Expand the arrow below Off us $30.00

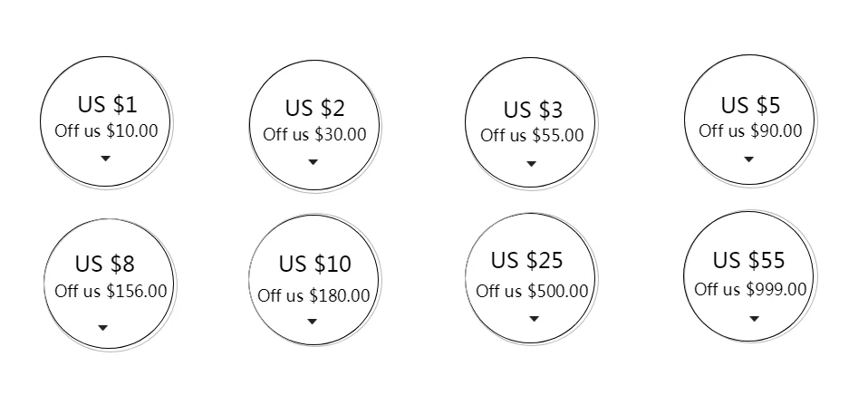[x=313, y=162]
